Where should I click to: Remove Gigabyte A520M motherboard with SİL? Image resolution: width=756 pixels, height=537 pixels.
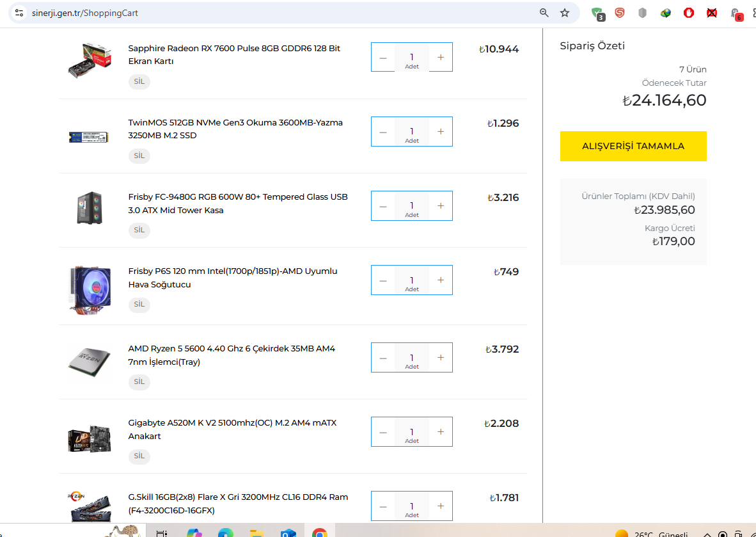(x=139, y=456)
